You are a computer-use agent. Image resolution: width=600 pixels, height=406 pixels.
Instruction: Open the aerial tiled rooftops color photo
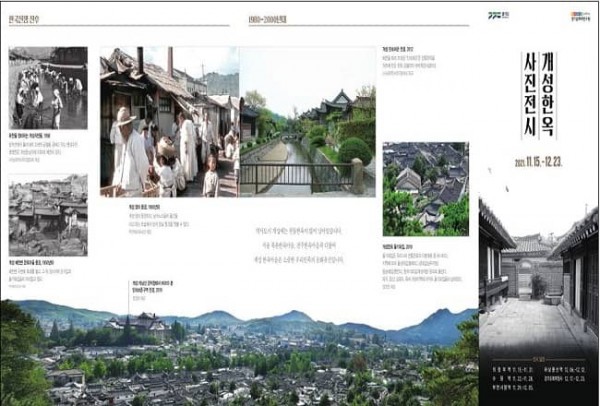(425, 187)
